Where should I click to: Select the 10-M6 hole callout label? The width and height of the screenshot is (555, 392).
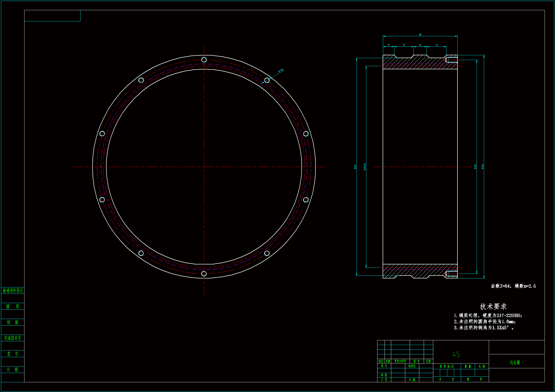click(280, 71)
